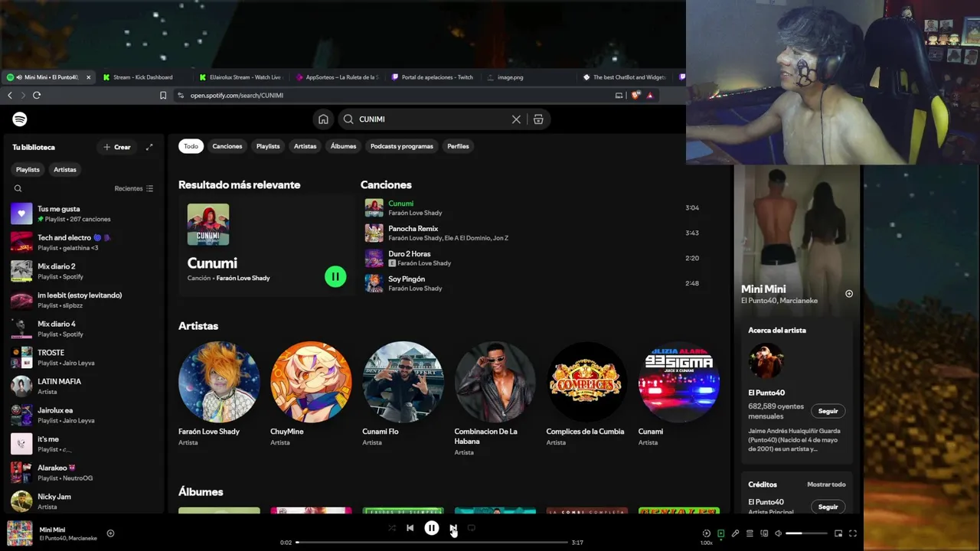Switch to Stream - Kick Dashboard tab
The height and width of the screenshot is (551, 980).
click(x=142, y=77)
